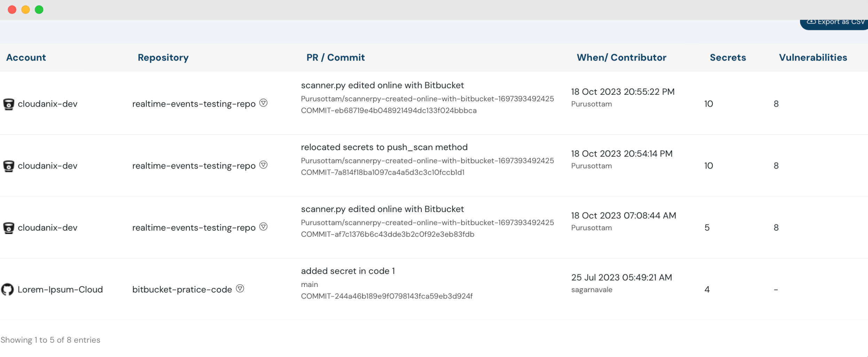The width and height of the screenshot is (868, 357).
Task: Open filter on first realtime-events-testing-repo
Action: click(x=264, y=102)
